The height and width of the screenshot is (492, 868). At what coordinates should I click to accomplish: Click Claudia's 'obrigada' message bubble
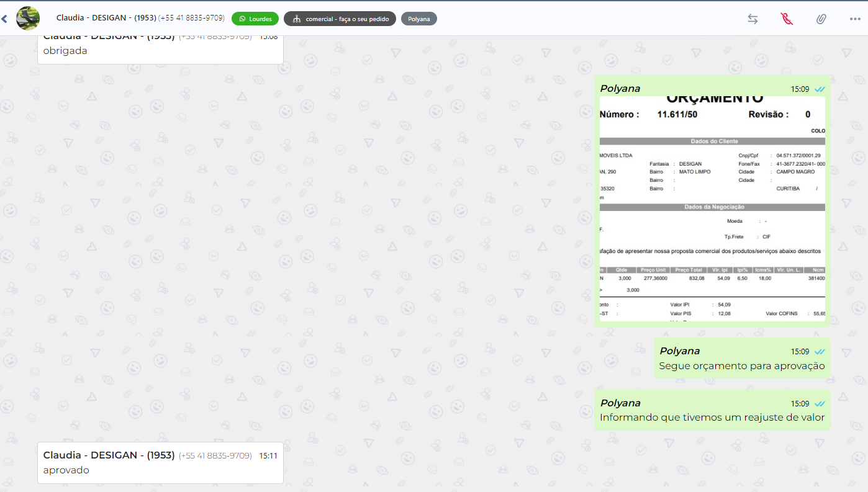point(160,51)
